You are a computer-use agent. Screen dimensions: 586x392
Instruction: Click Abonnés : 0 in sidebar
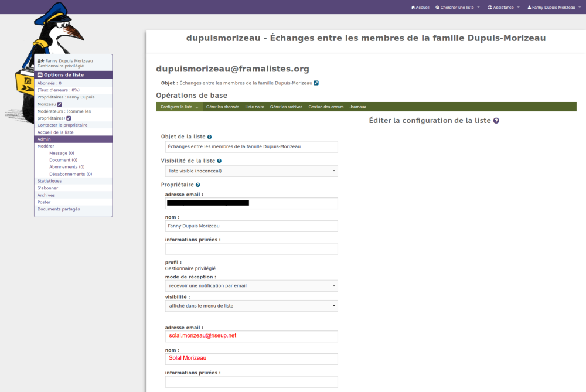tap(49, 83)
